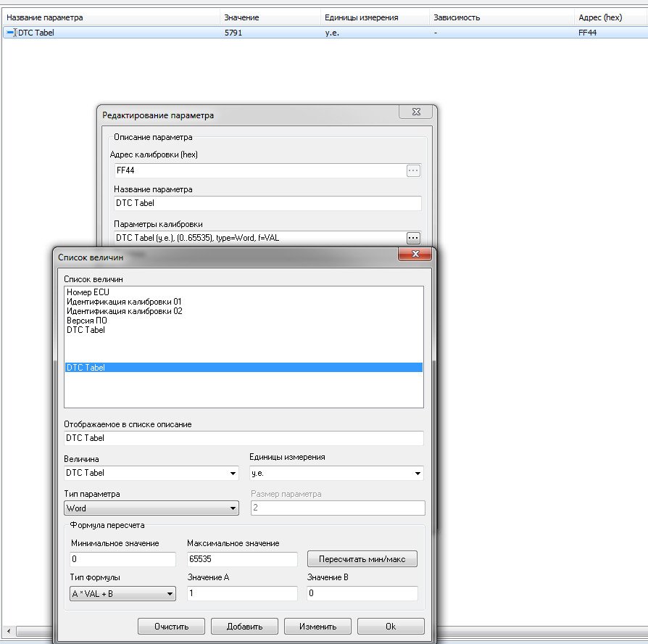648x644 pixels.
Task: Click the Добавить button
Action: (x=244, y=627)
